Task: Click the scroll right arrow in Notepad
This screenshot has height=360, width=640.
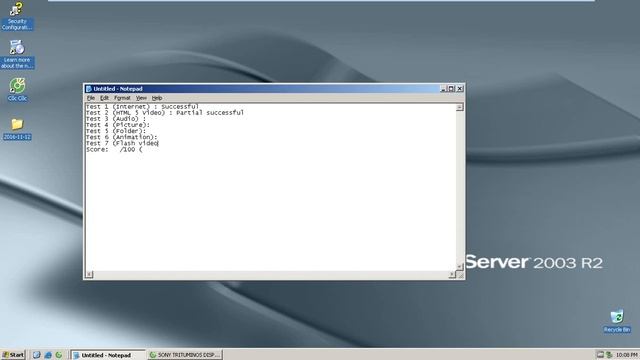Action: click(452, 274)
